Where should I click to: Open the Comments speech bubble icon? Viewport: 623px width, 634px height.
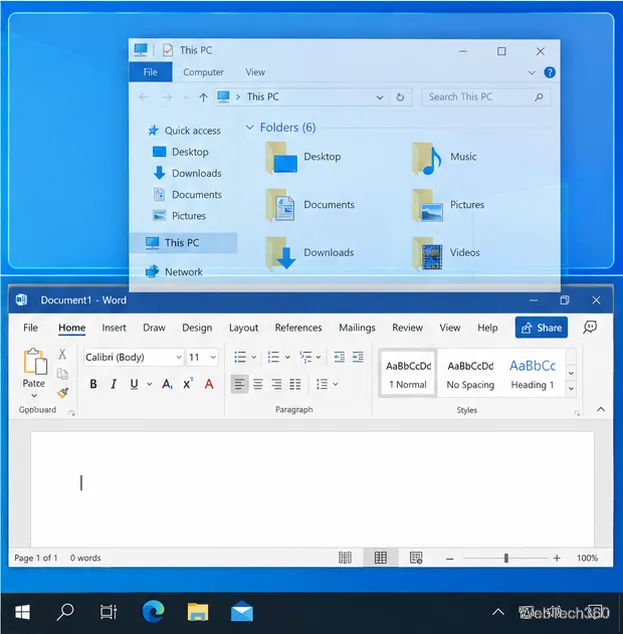coord(590,327)
